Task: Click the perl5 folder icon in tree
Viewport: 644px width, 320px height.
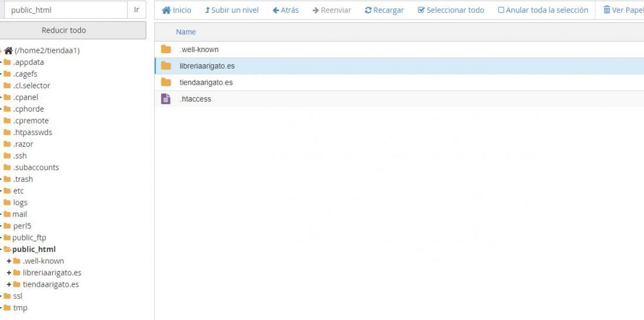Action: (x=7, y=226)
